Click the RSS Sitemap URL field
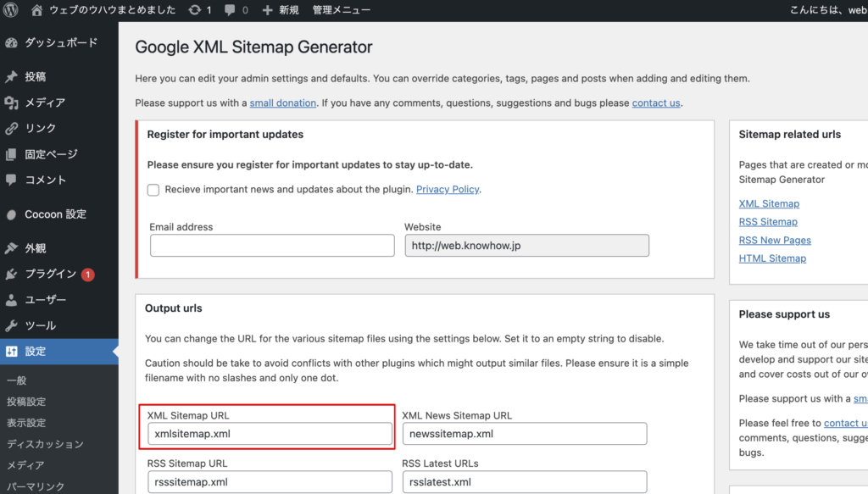 click(x=270, y=482)
